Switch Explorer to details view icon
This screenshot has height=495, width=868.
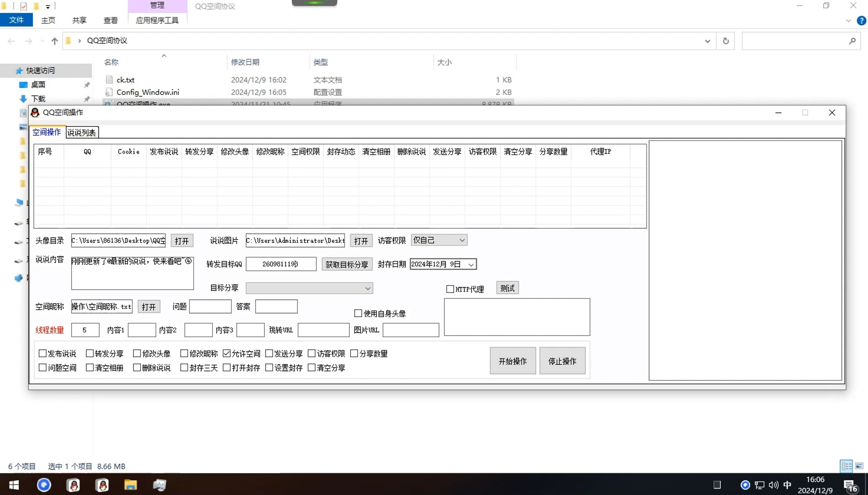click(846, 466)
